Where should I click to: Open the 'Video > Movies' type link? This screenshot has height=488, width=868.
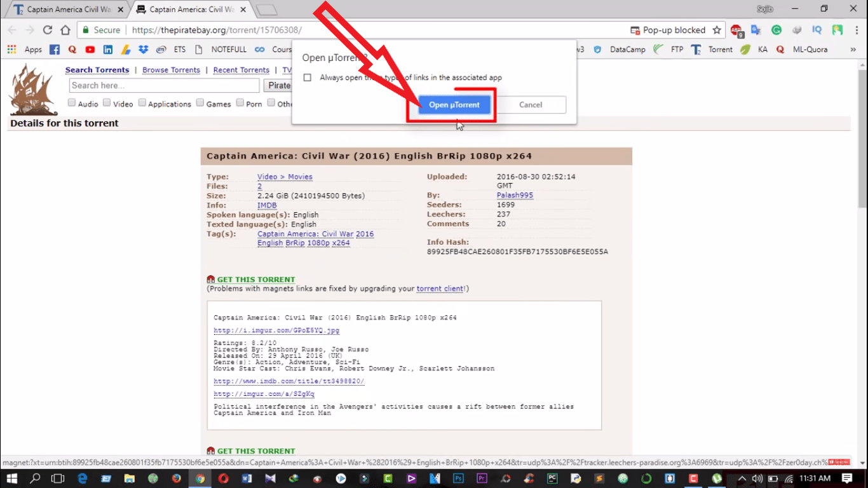[x=285, y=177]
